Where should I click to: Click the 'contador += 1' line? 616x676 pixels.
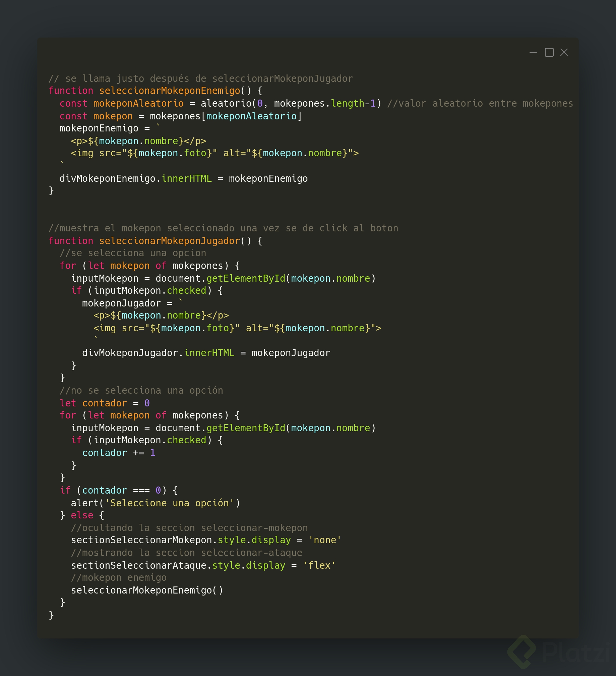[119, 453]
